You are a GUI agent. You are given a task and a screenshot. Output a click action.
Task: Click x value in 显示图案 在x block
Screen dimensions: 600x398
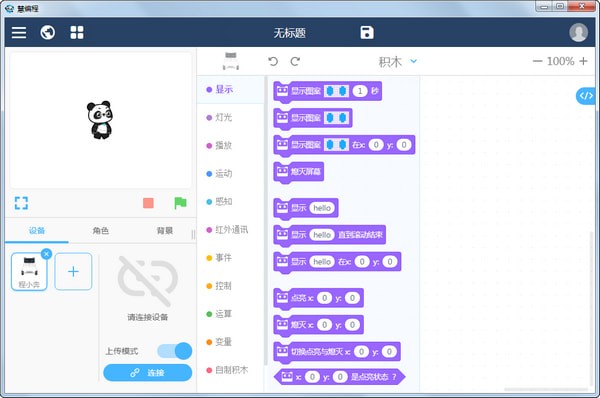tap(376, 145)
